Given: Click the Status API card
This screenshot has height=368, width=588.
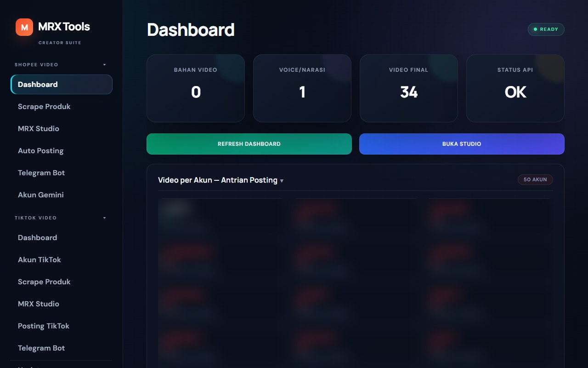Looking at the screenshot, I should click(515, 88).
